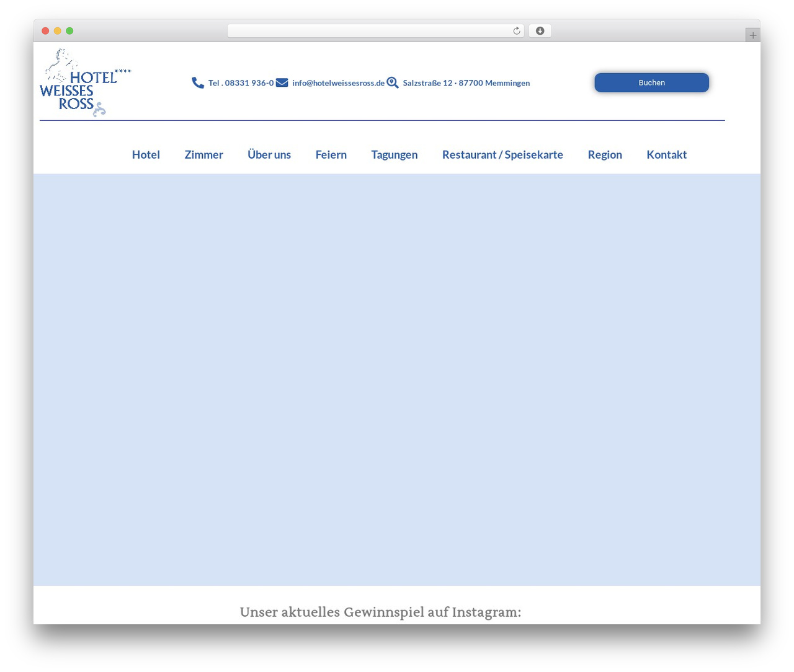Click the location search magnifier icon

(393, 82)
